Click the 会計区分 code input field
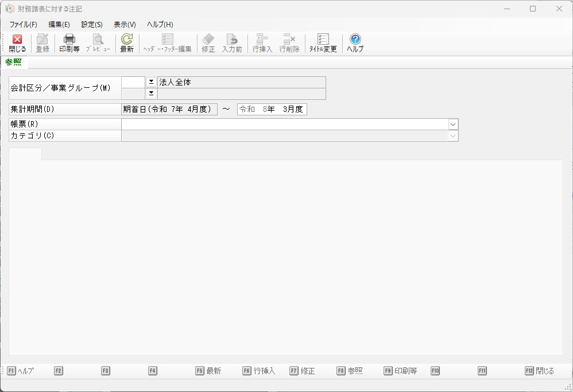 (133, 82)
